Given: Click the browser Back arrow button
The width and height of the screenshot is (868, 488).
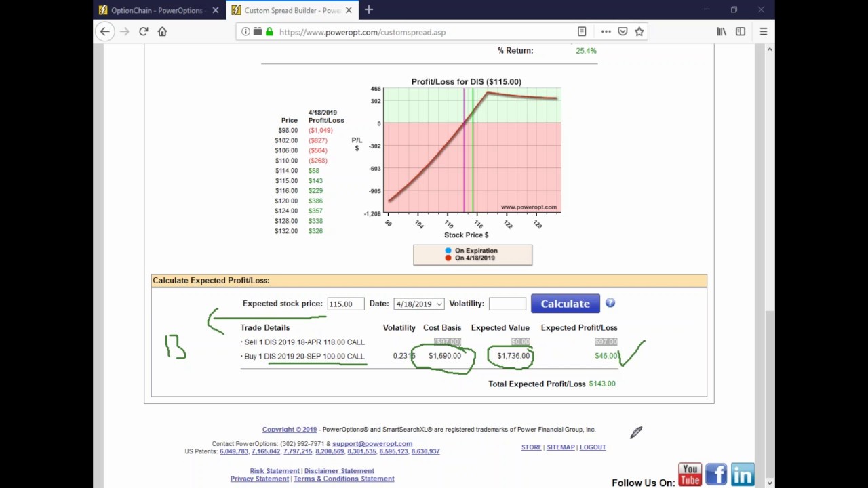Looking at the screenshot, I should pos(104,31).
